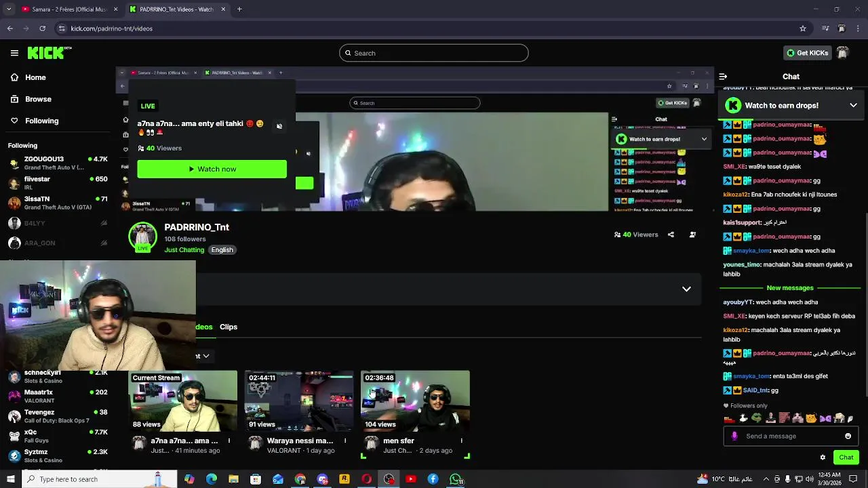This screenshot has height=488, width=868.
Task: Open offline channel ARA_GON
Action: (x=58, y=243)
